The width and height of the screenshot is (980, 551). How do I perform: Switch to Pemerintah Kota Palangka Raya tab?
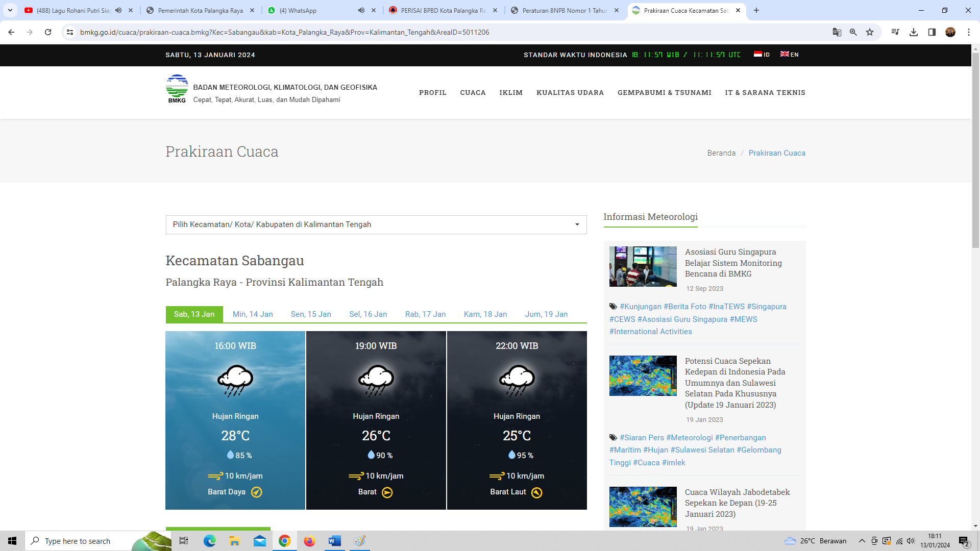pyautogui.click(x=201, y=10)
